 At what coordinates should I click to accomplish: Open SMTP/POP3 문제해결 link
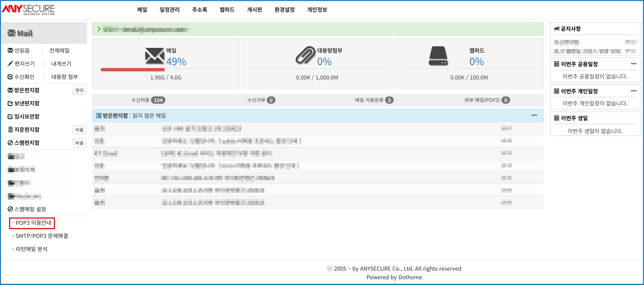click(42, 236)
